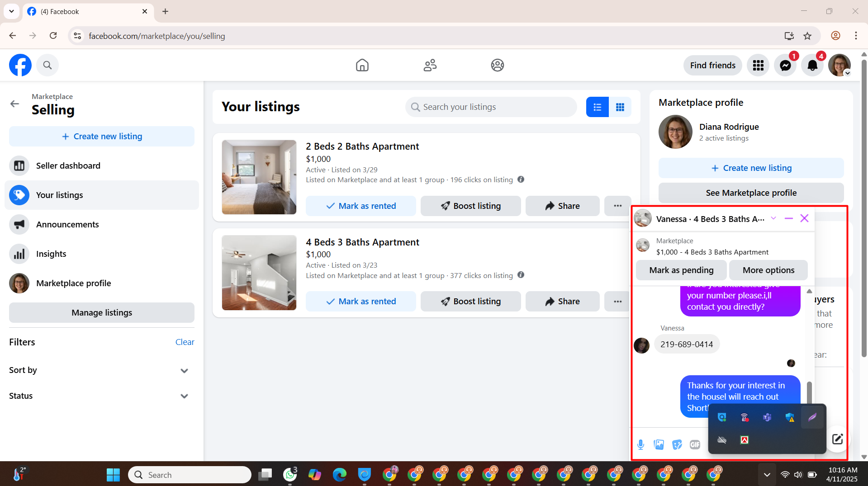Bookmark this page with the star icon

[807, 36]
